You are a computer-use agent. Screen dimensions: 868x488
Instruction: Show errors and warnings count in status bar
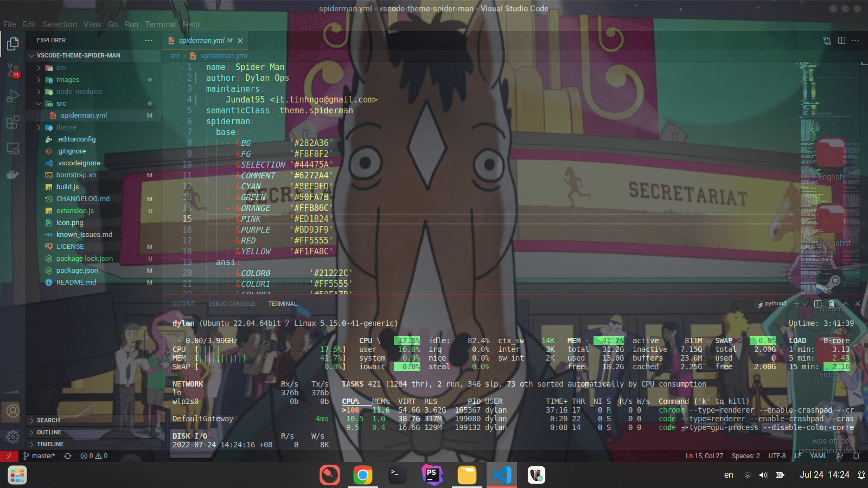click(x=94, y=456)
